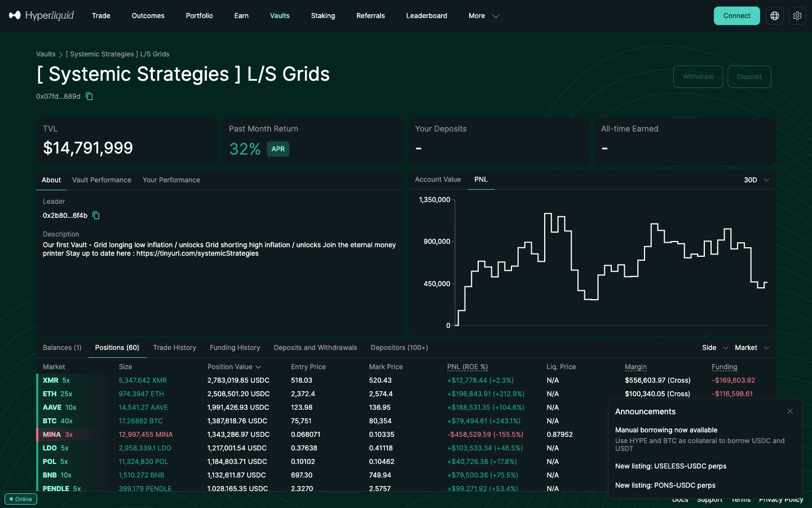Screen dimensions: 812x508
Task: Click the Margin column header
Action: (636, 367)
